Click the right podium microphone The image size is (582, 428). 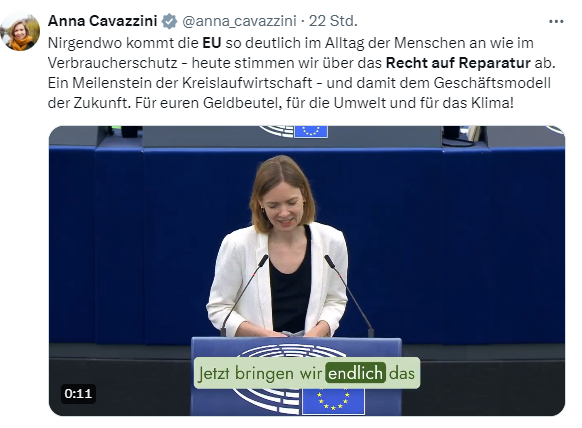point(349,295)
